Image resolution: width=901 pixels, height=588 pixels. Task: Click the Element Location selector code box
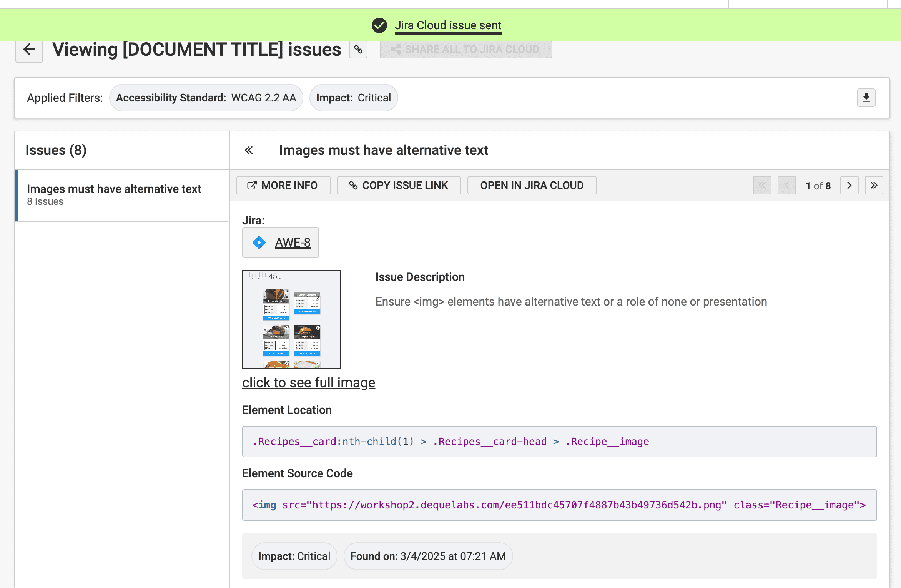[559, 442]
